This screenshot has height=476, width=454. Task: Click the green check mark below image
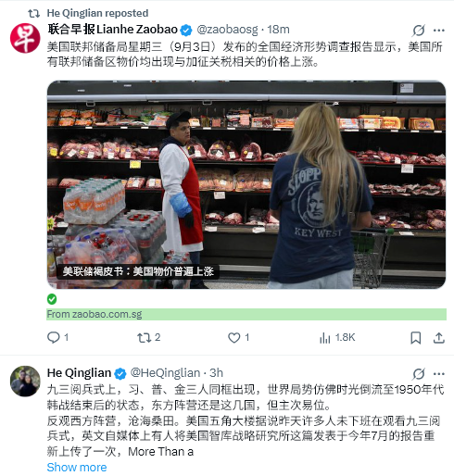click(x=52, y=299)
